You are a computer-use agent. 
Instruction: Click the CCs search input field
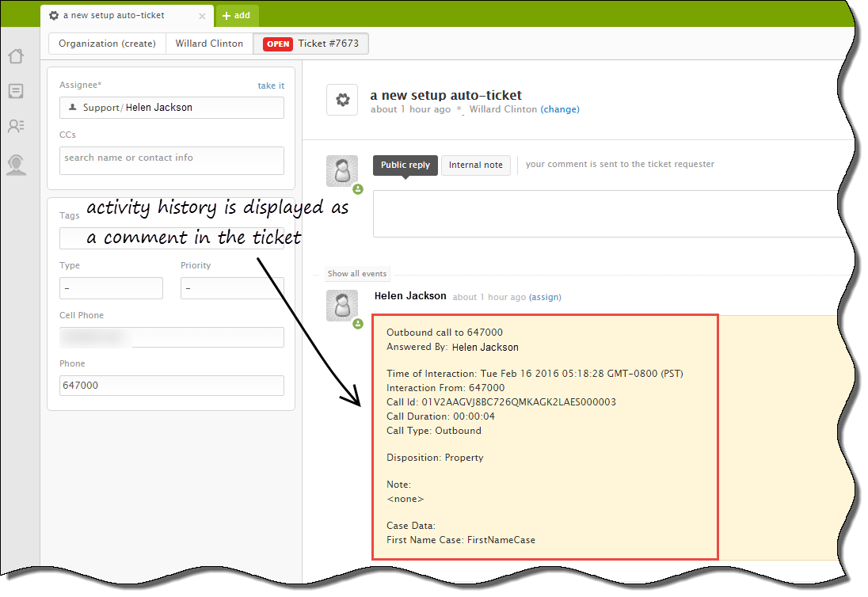[171, 159]
